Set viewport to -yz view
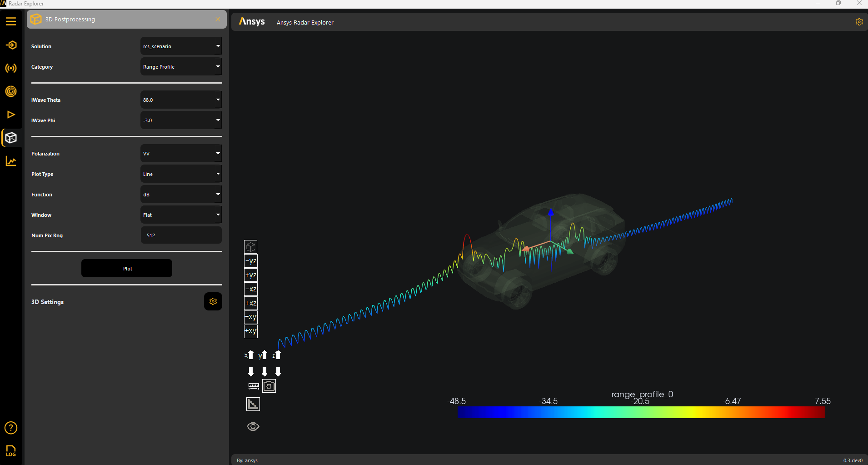 coord(251,261)
